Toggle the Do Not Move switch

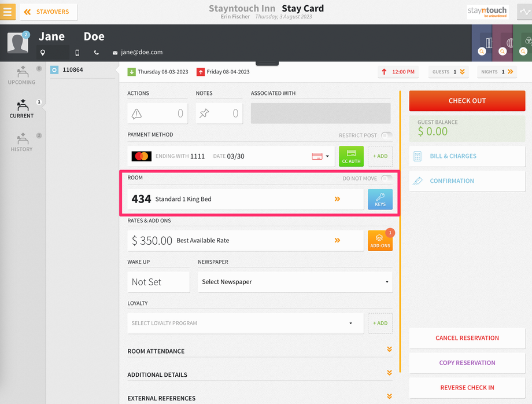[x=386, y=179]
